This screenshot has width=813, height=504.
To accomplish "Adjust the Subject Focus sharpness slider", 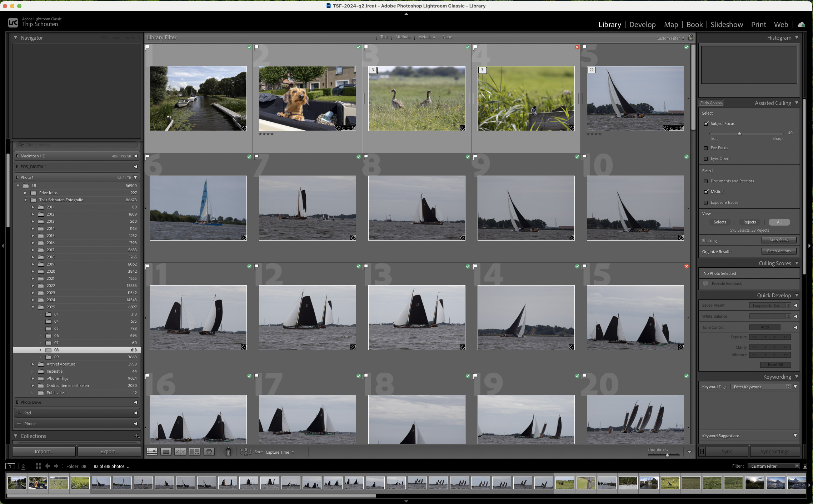I will pos(739,133).
